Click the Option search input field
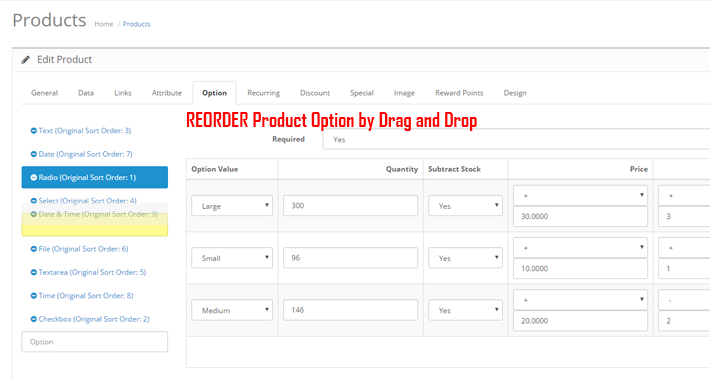Image resolution: width=710 pixels, height=380 pixels. point(95,342)
